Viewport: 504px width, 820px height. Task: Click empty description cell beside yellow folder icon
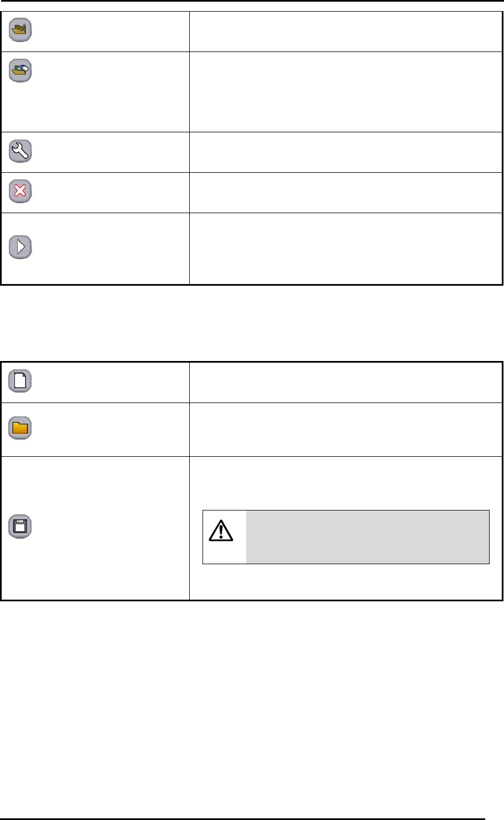point(346,429)
